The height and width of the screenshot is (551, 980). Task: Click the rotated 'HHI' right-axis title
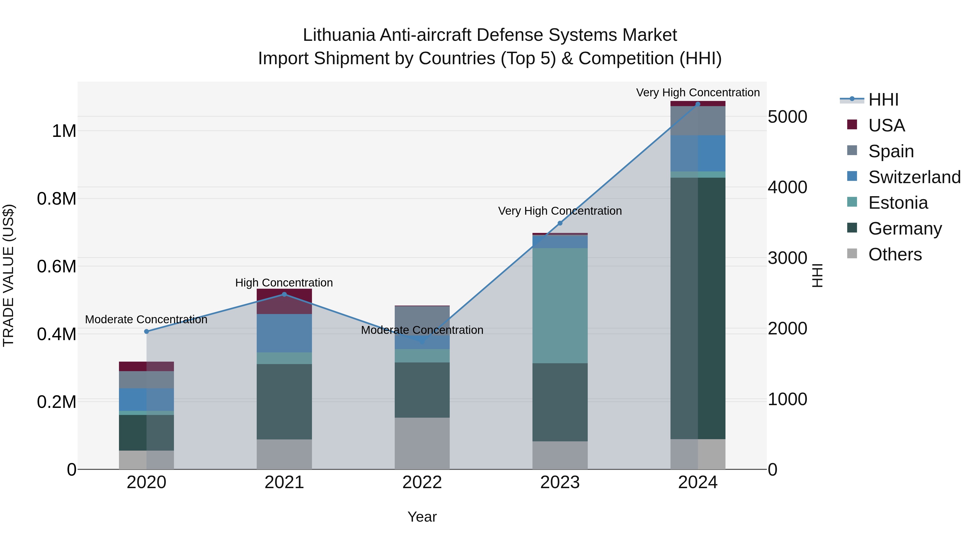click(x=817, y=275)
